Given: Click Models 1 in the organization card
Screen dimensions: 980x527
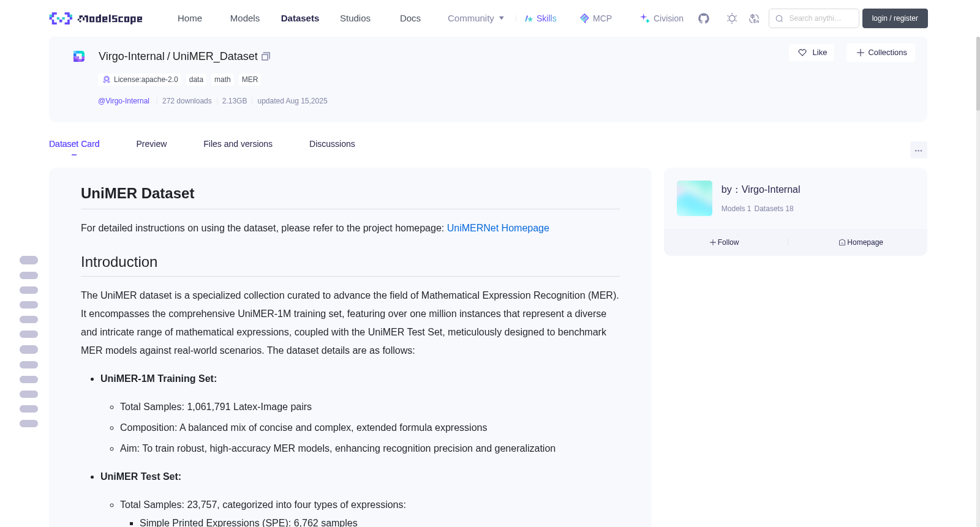Looking at the screenshot, I should [x=736, y=209].
